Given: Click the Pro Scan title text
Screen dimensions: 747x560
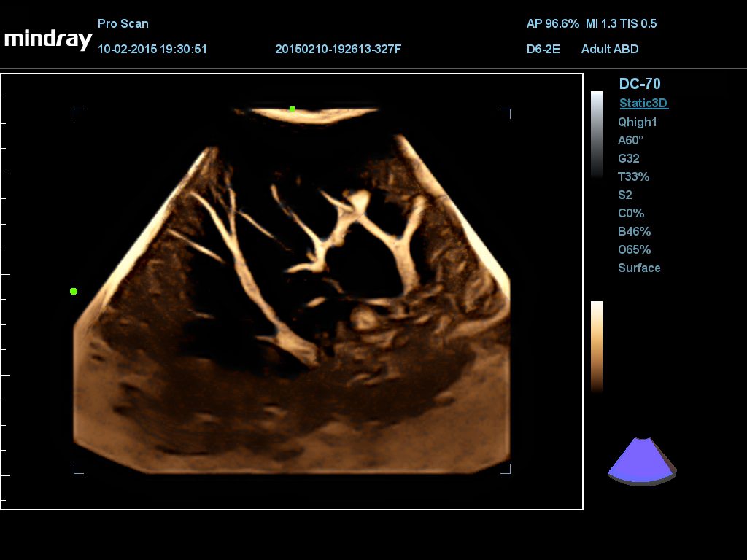Looking at the screenshot, I should [123, 23].
